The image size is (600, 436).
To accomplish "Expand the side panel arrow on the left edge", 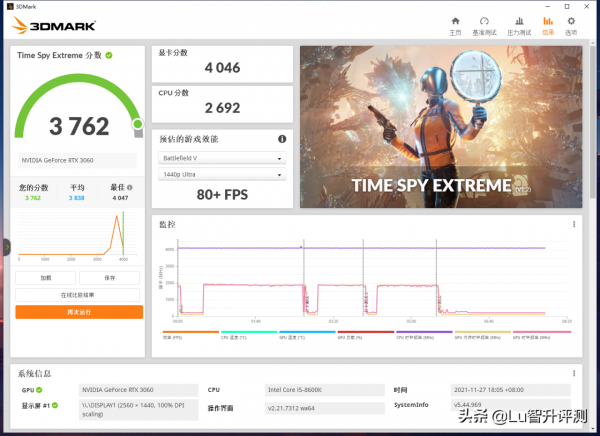I will tap(7, 247).
